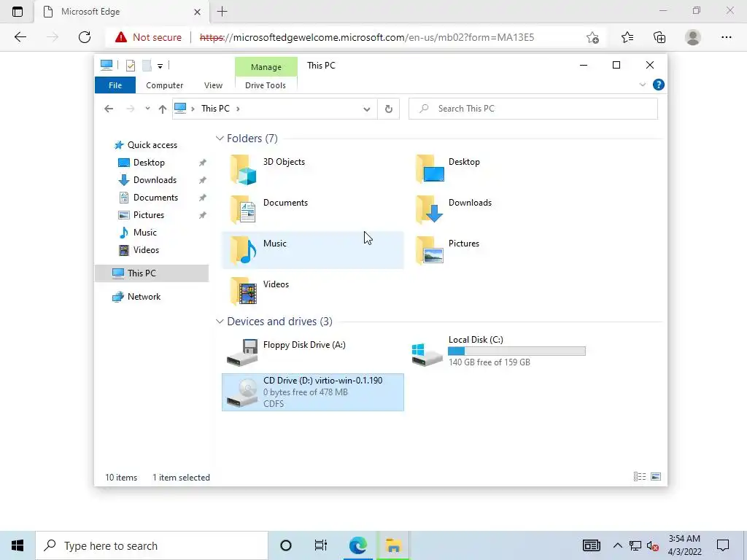Open the Windows Start menu
The image size is (747, 560).
pyautogui.click(x=18, y=545)
